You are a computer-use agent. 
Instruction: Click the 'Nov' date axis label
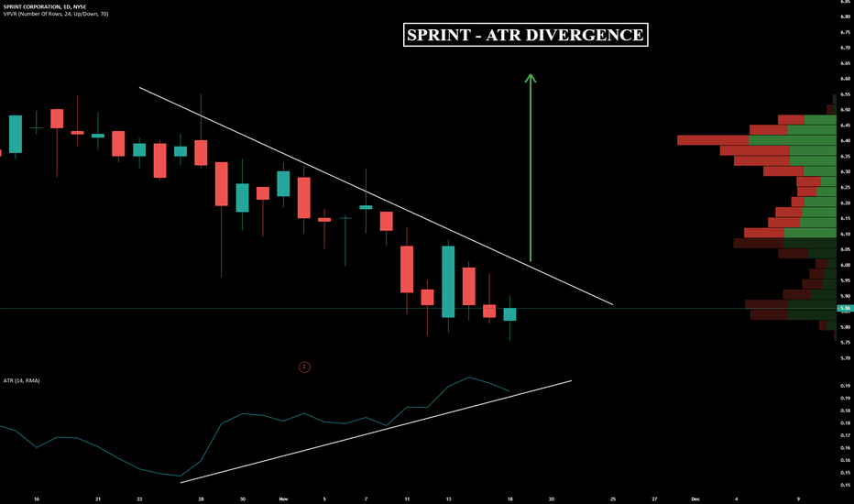coord(283,499)
